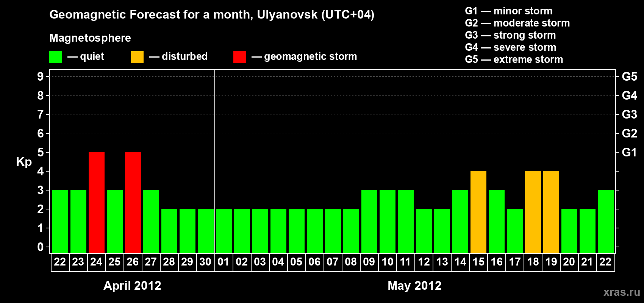Click the 'May 2012' month label
Image resolution: width=644 pixels, height=303 pixels.
(x=414, y=286)
